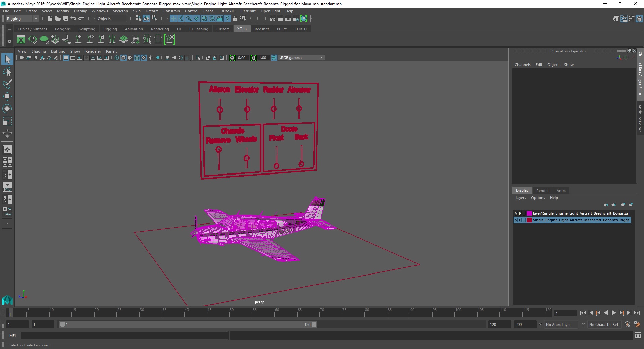The width and height of the screenshot is (644, 349).
Task: Start IPR render
Action: point(288,19)
